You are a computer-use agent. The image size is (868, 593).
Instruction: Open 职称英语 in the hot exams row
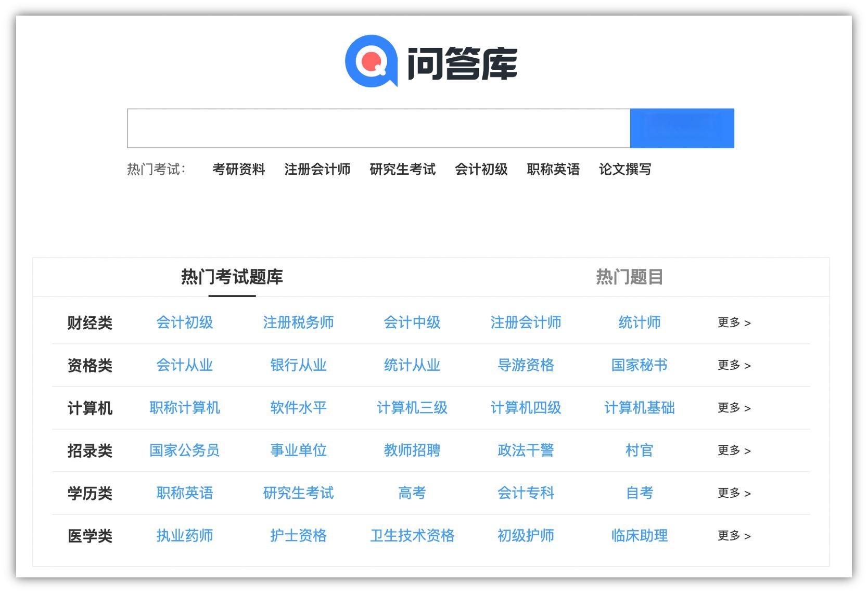point(553,169)
